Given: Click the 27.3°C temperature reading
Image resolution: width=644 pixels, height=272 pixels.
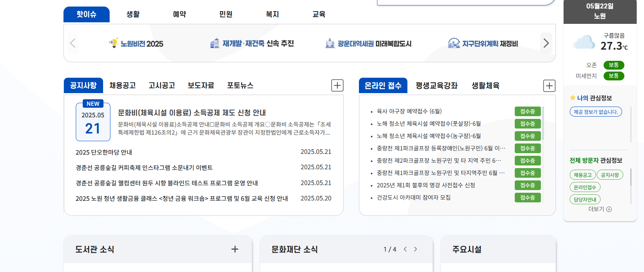Looking at the screenshot, I should coord(614,46).
